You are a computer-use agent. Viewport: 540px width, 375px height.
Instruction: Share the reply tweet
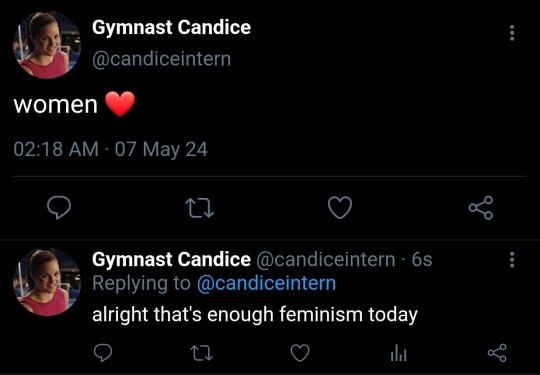pyautogui.click(x=497, y=353)
